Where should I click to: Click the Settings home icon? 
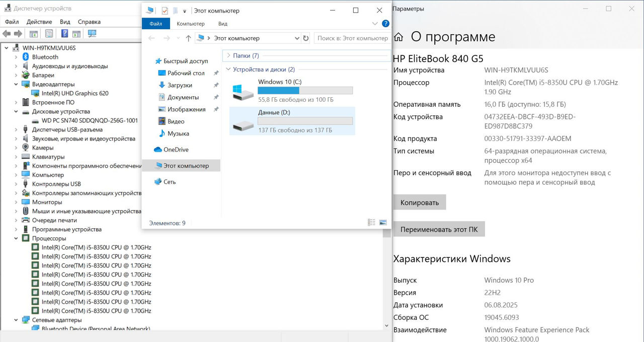tap(398, 37)
